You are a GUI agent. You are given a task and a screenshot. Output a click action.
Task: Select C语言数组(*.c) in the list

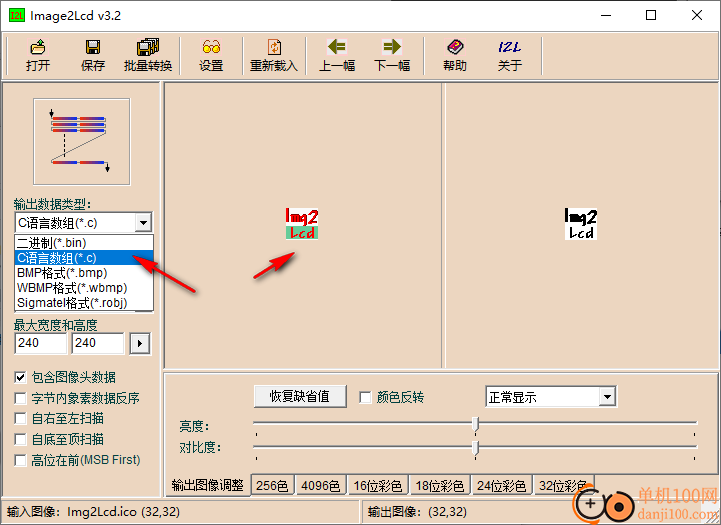84,257
